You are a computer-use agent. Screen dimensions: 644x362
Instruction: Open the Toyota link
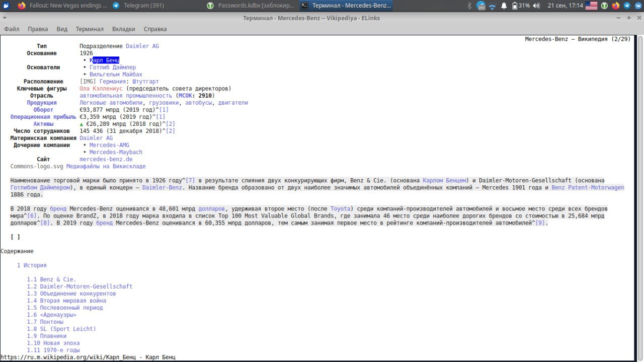[340, 208]
